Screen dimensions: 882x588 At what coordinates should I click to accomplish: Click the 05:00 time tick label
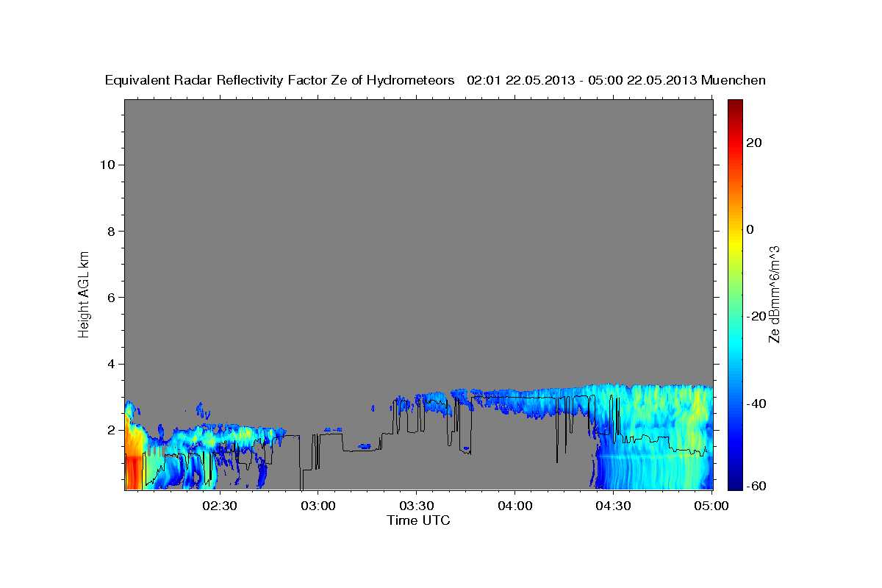(711, 506)
